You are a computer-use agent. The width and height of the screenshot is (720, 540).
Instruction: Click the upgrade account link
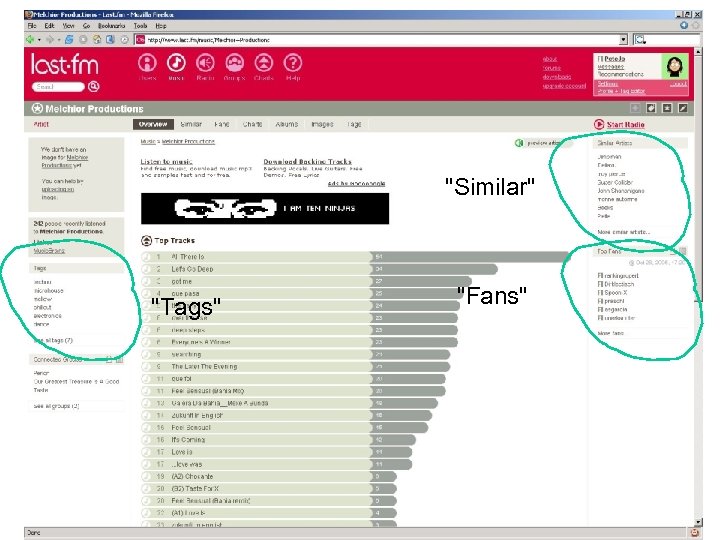(564, 86)
